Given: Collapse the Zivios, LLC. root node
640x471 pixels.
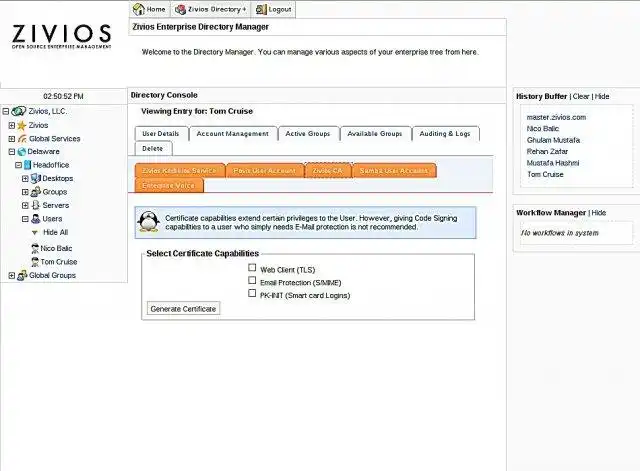Looking at the screenshot, I should pos(6,111).
